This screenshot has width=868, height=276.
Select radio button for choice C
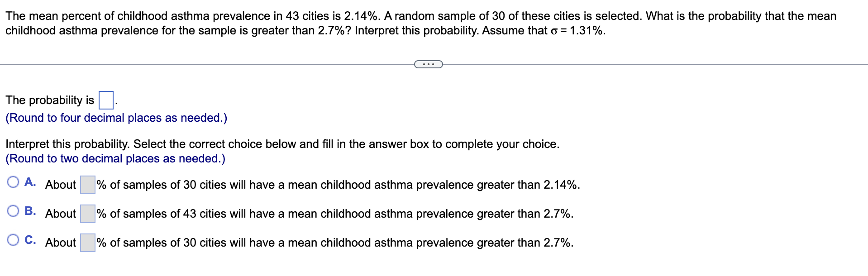pos(13,240)
